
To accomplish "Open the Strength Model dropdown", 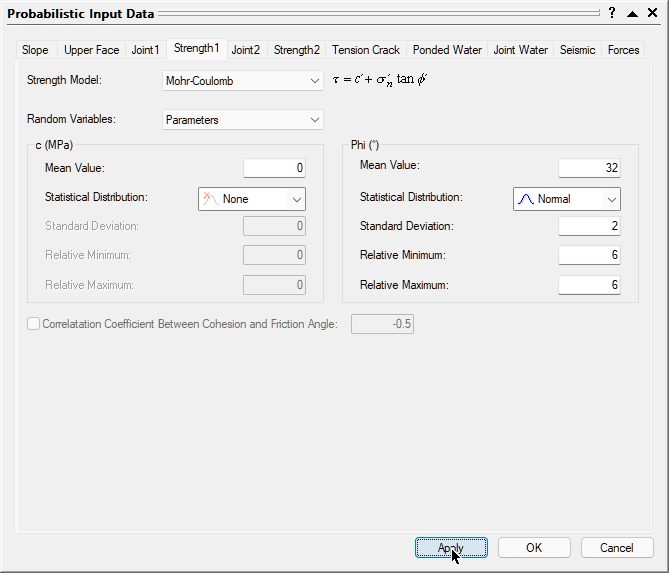I will pos(243,81).
